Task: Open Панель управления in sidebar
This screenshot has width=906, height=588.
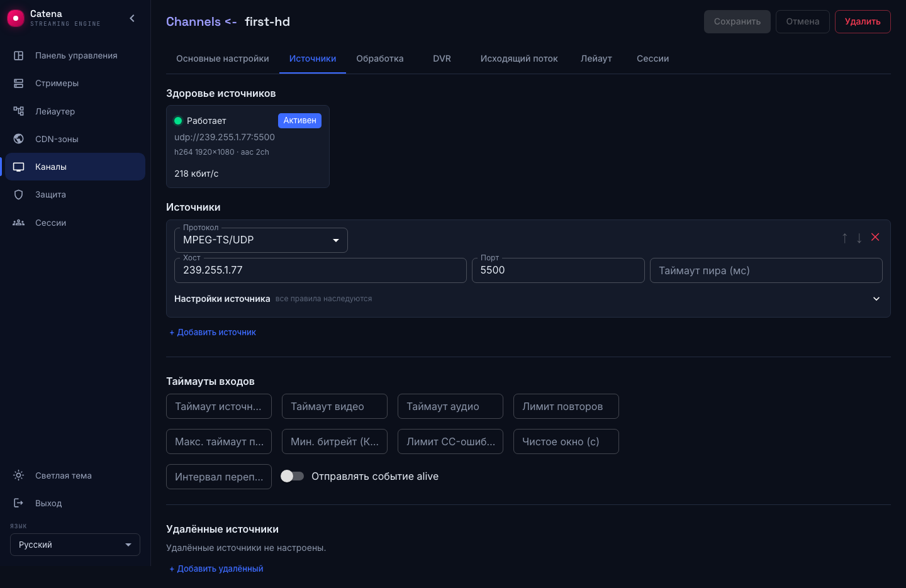Action: tap(75, 55)
